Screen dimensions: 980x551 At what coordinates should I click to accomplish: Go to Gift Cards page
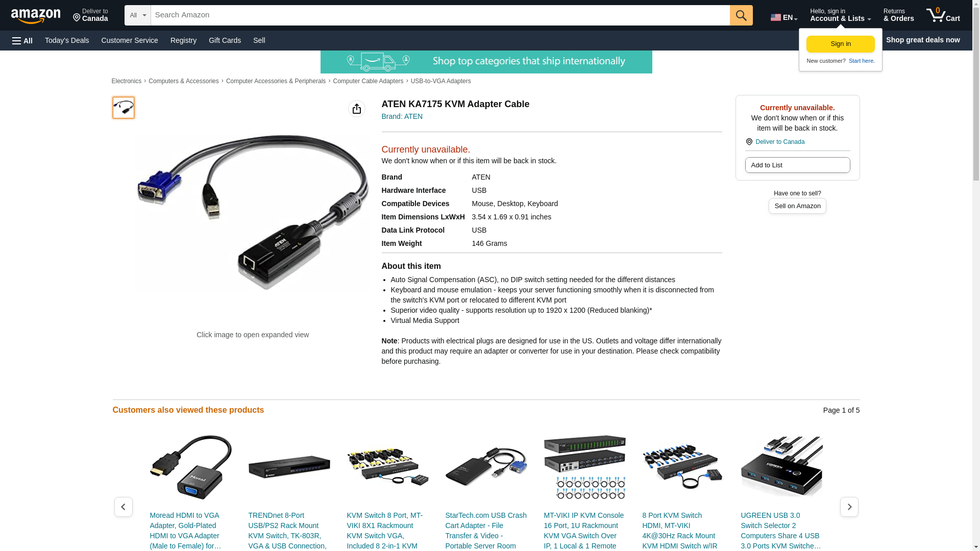coord(225,40)
